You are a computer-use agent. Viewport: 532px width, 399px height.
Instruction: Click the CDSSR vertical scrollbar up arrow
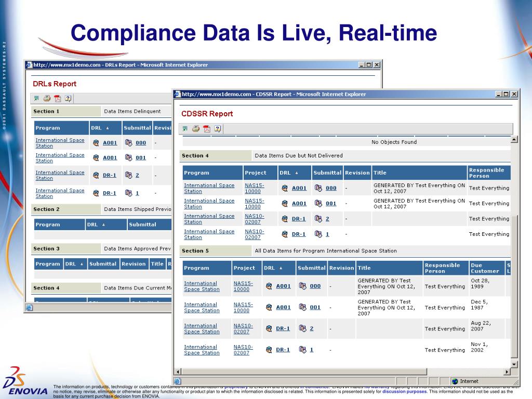click(x=514, y=139)
